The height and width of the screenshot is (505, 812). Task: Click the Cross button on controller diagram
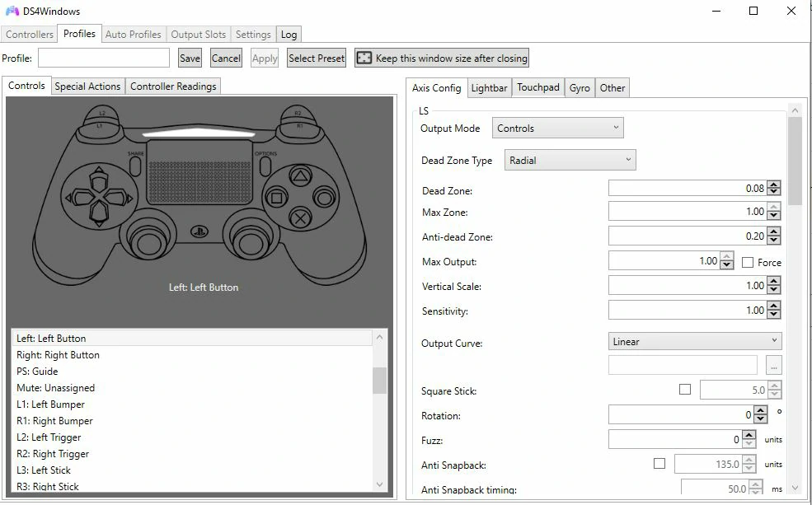(299, 218)
